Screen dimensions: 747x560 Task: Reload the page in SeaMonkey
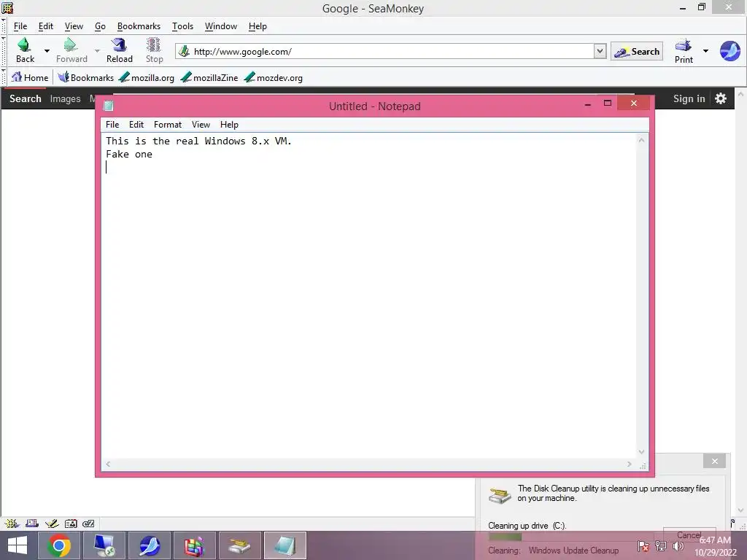(x=119, y=50)
